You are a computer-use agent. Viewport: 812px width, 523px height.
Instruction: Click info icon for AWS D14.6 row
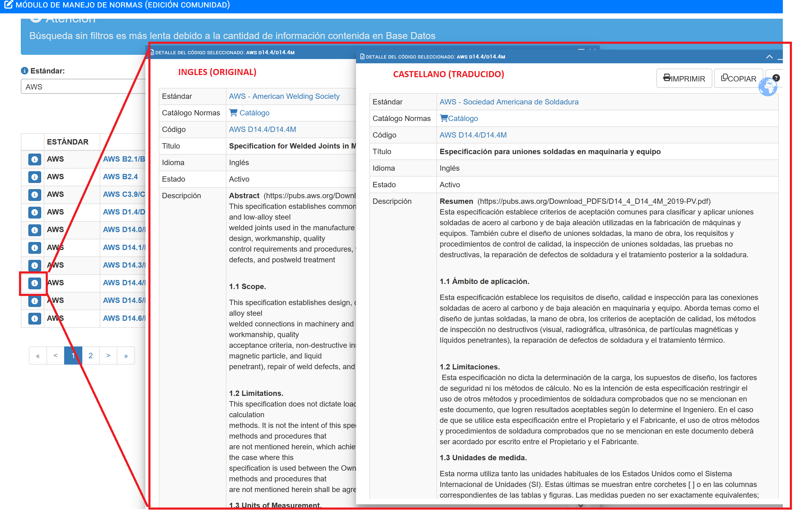click(34, 319)
